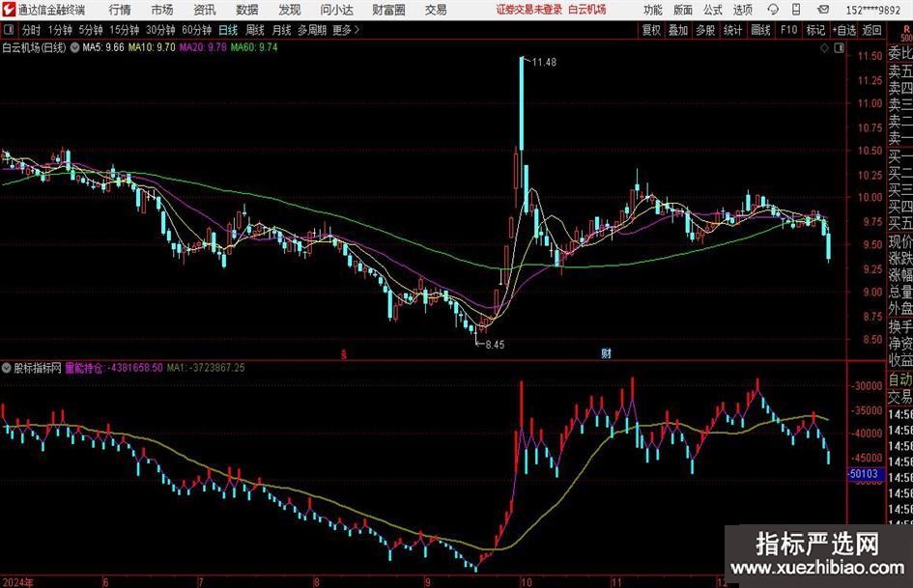
Task: Open the 画线 drawing tools
Action: (760, 30)
